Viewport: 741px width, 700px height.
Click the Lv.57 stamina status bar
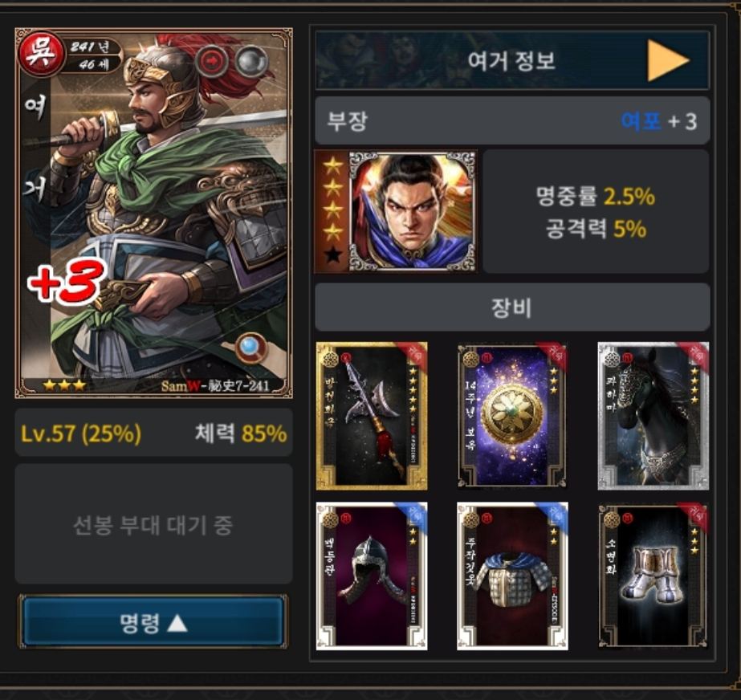pos(153,433)
